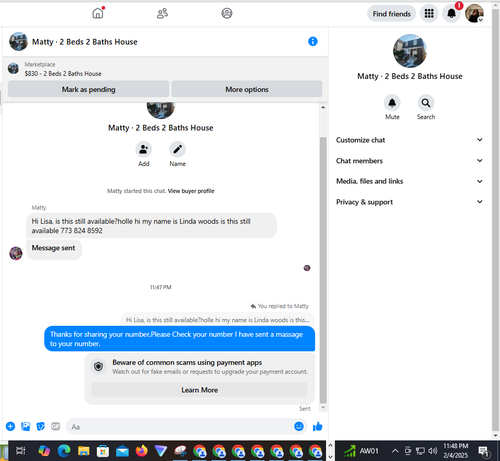Image resolution: width=500 pixels, height=461 pixels.
Task: Open Task View on the taskbar
Action: [x=21, y=451]
